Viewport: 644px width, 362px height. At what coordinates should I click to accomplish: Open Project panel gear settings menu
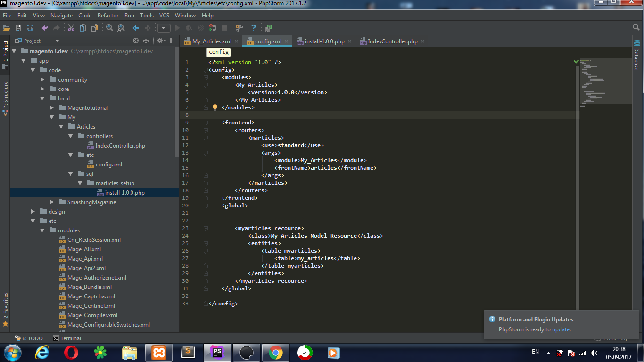(x=161, y=41)
